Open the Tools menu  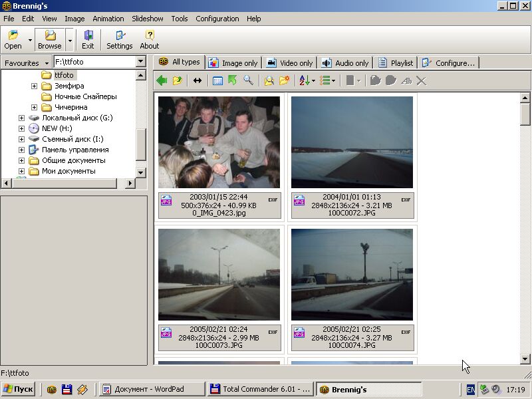pyautogui.click(x=180, y=19)
